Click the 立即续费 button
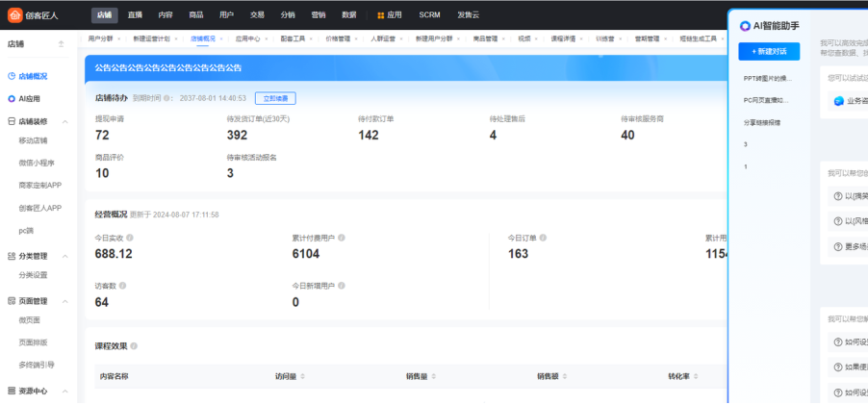 [275, 98]
